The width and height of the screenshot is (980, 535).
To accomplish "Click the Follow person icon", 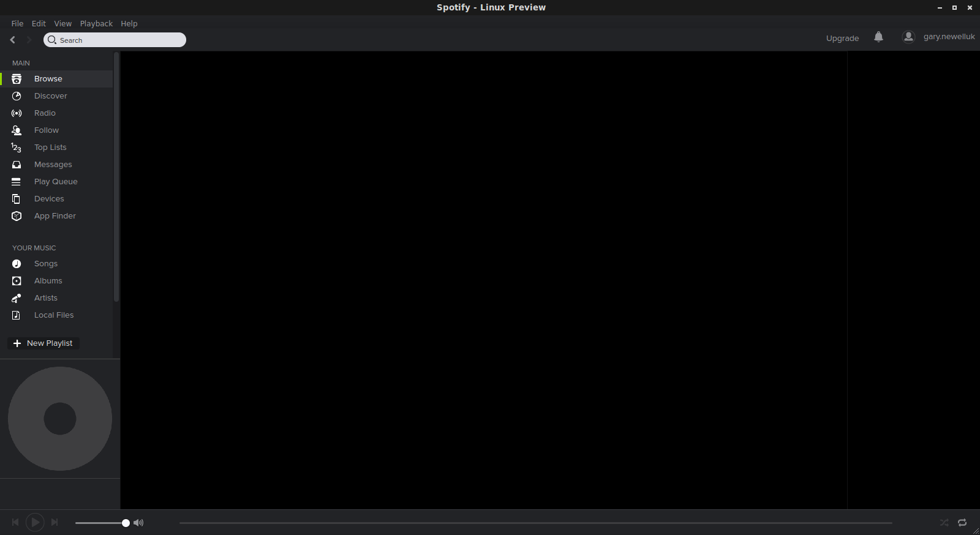I will [x=17, y=130].
